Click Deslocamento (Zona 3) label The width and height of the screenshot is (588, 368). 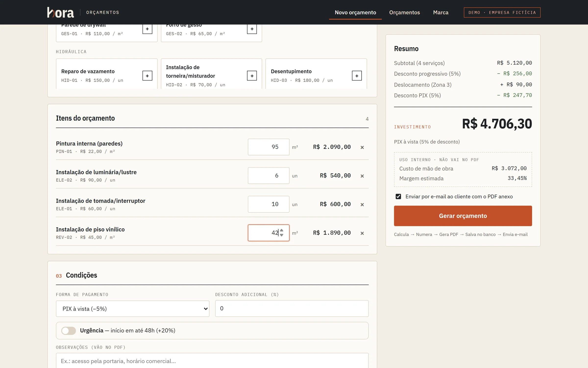click(423, 85)
